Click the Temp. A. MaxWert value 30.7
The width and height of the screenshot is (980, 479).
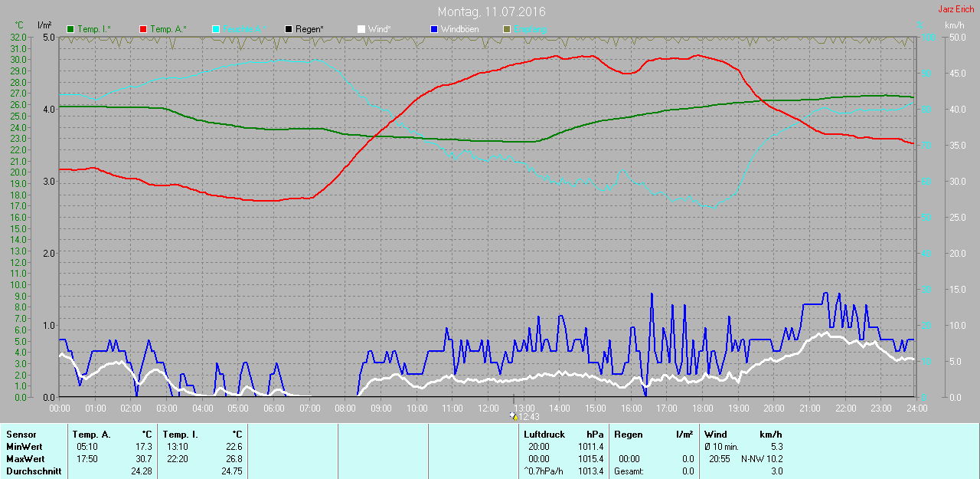(143, 459)
